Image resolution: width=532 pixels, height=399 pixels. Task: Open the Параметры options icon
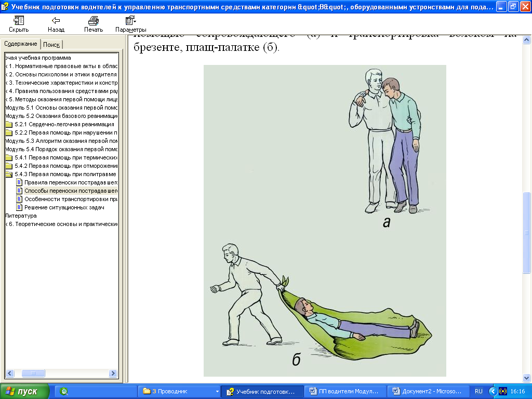point(130,21)
